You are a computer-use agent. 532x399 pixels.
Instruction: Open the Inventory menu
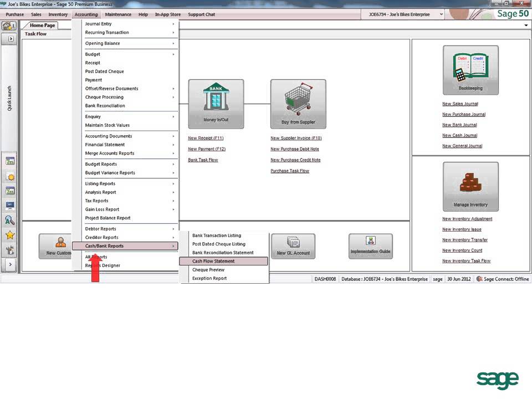pyautogui.click(x=58, y=14)
